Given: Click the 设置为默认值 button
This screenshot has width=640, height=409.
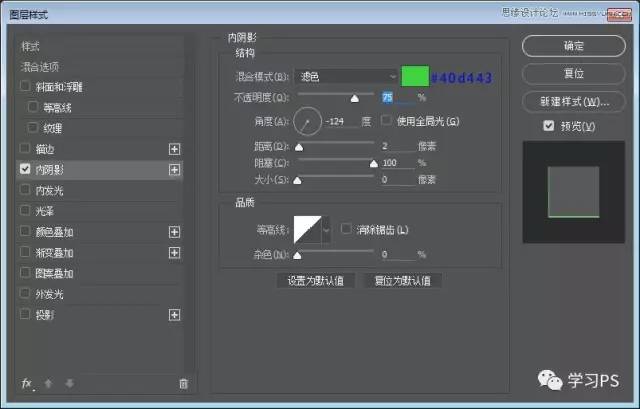Looking at the screenshot, I should (x=315, y=281).
